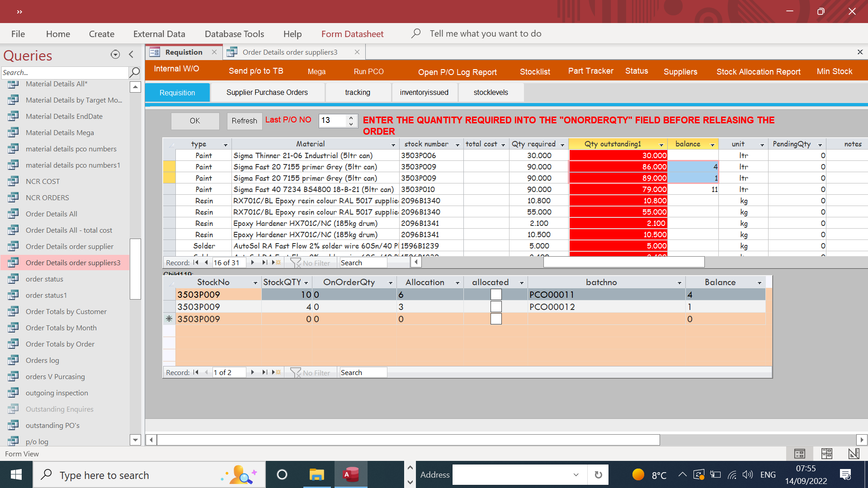This screenshot has width=868, height=488.
Task: Close the Order Details order suppliers3 tab
Action: (357, 52)
